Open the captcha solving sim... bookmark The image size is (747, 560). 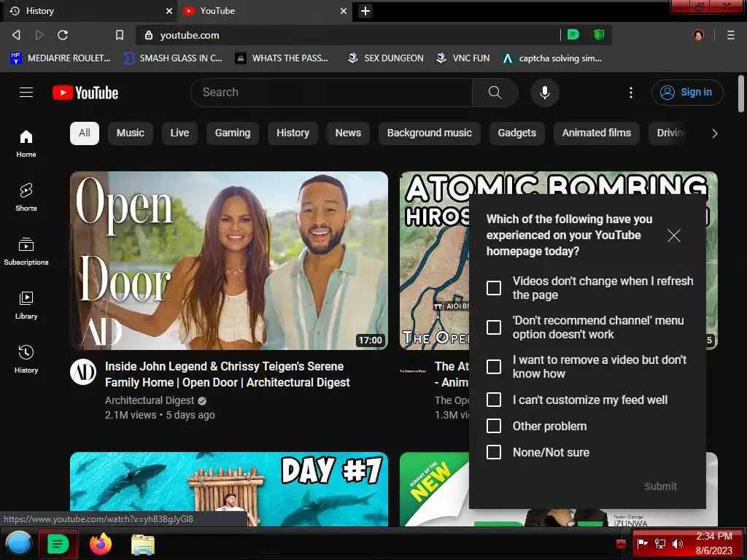coord(552,58)
